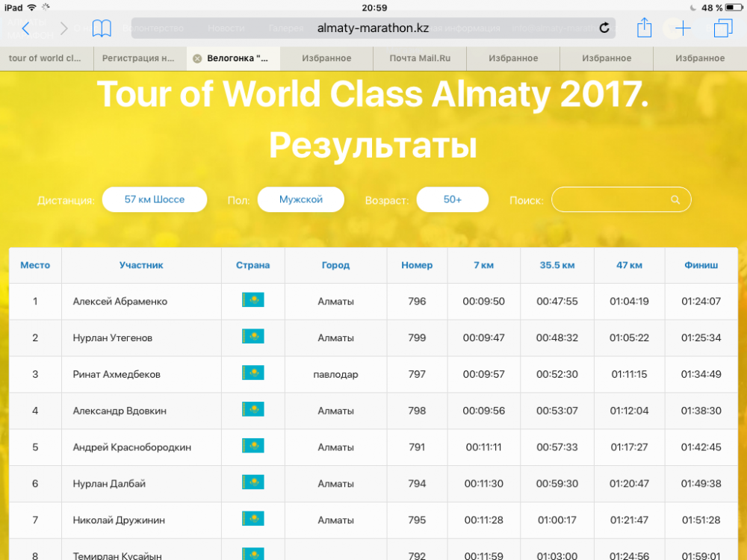This screenshot has width=747, height=560.
Task: Tap the Safari back arrow
Action: click(x=26, y=28)
